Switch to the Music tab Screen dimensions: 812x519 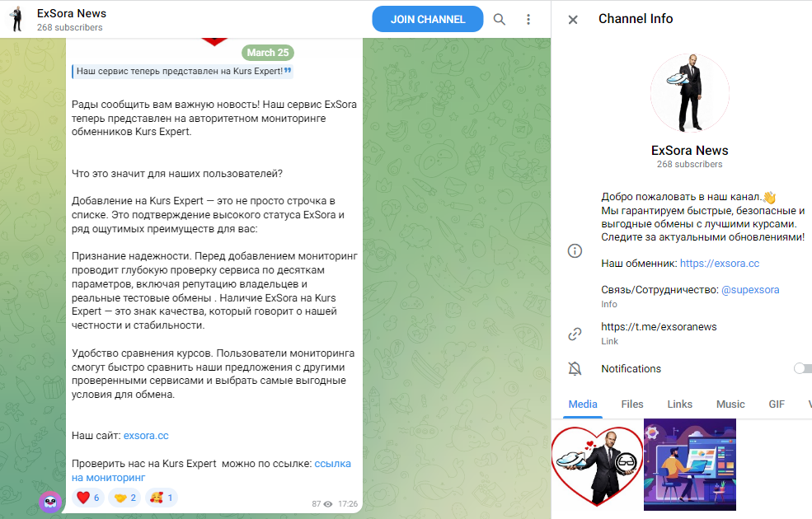click(730, 404)
